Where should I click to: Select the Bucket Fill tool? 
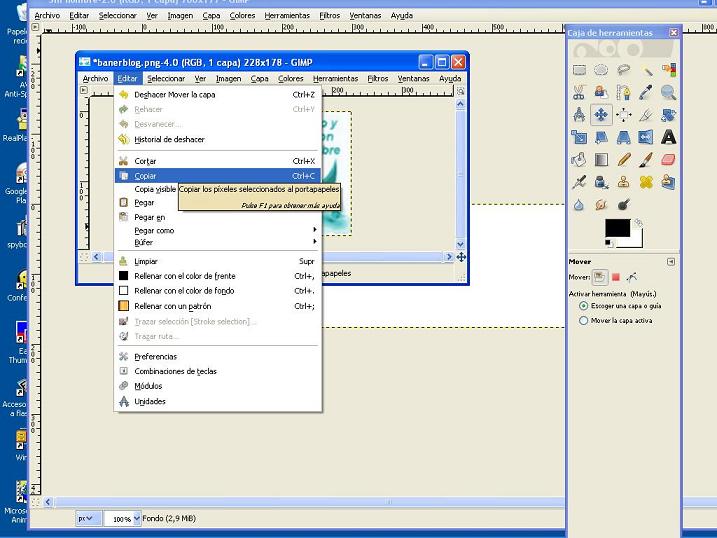(x=579, y=160)
